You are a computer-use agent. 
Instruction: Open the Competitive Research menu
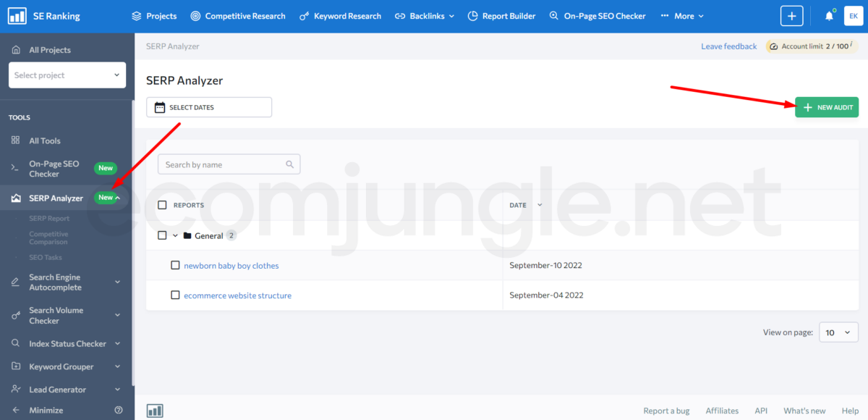(x=237, y=16)
